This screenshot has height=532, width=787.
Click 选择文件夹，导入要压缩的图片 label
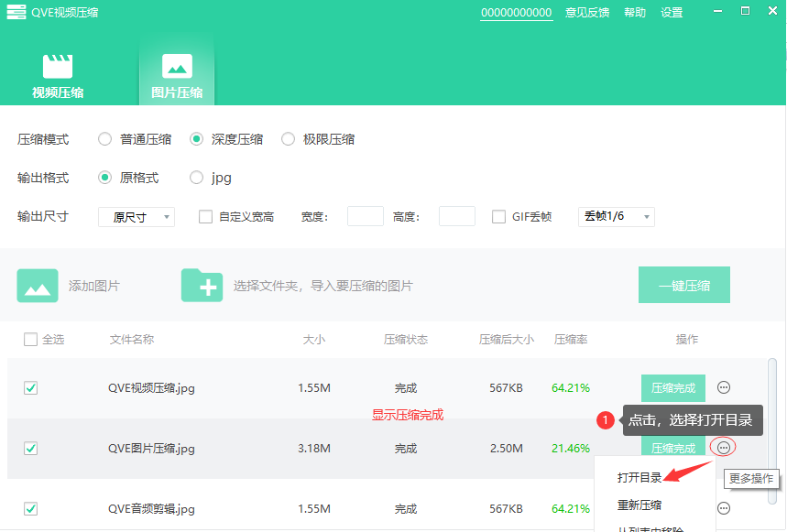(323, 286)
